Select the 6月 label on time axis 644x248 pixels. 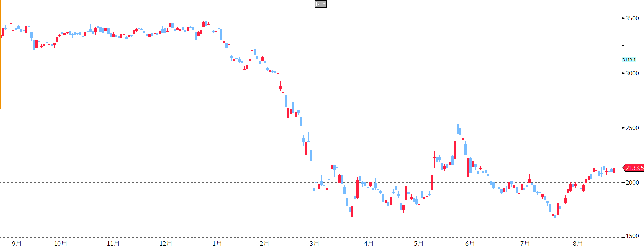470,243
